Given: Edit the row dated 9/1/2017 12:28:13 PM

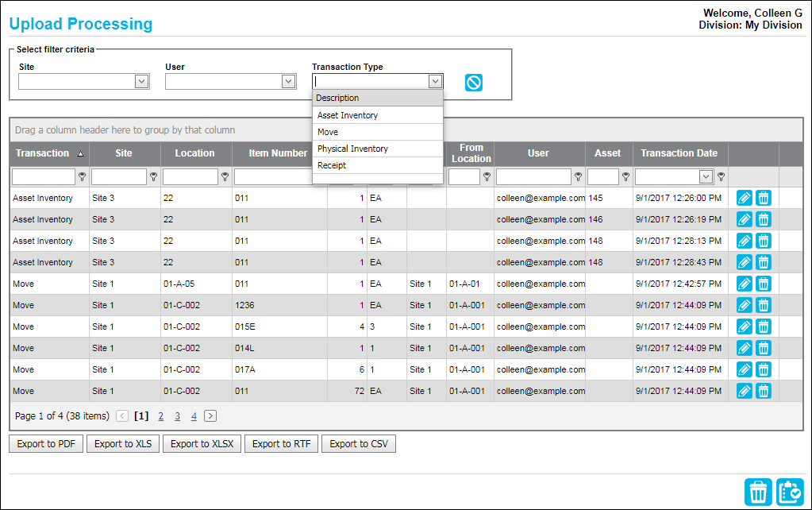Looking at the screenshot, I should point(745,241).
